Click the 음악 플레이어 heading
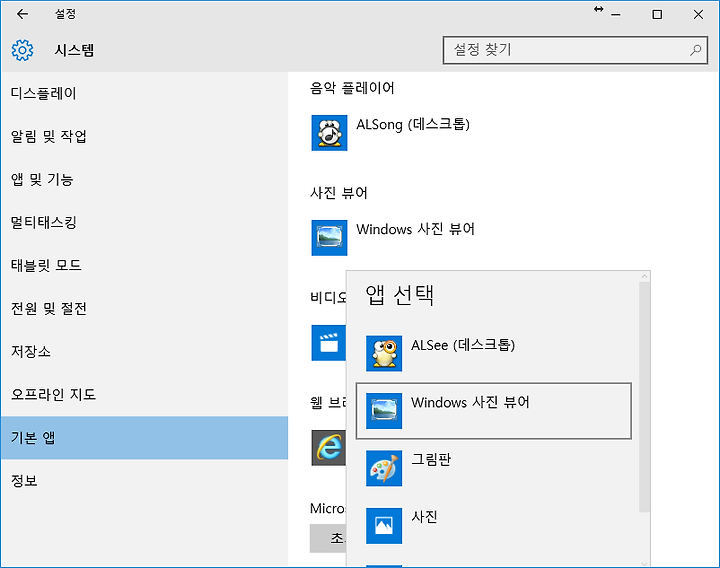 point(352,88)
